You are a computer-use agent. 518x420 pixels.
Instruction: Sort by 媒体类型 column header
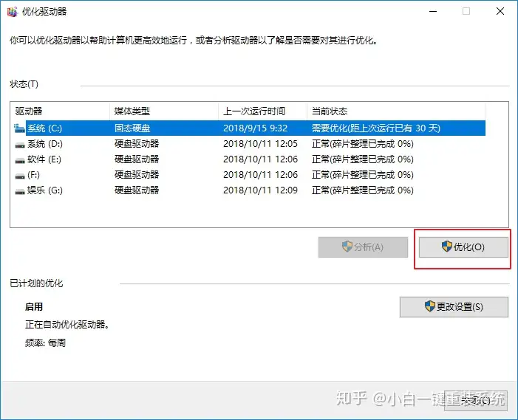tap(164, 111)
